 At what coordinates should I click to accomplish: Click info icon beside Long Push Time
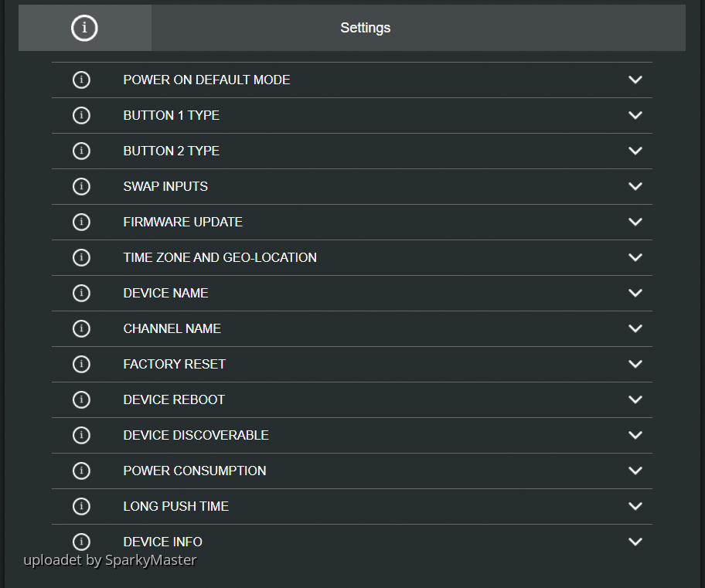coord(81,506)
